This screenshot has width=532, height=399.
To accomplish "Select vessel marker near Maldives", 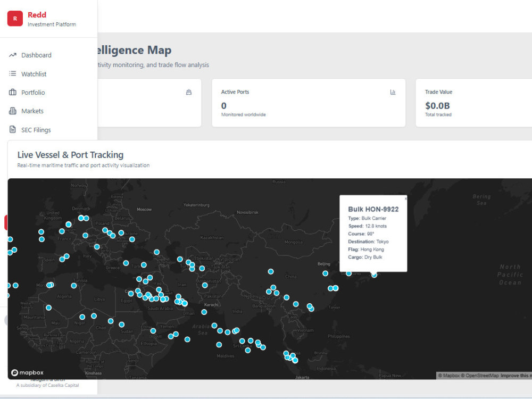I will [219, 345].
